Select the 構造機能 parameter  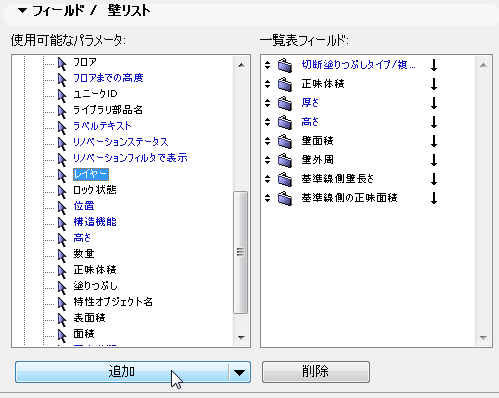[95, 222]
